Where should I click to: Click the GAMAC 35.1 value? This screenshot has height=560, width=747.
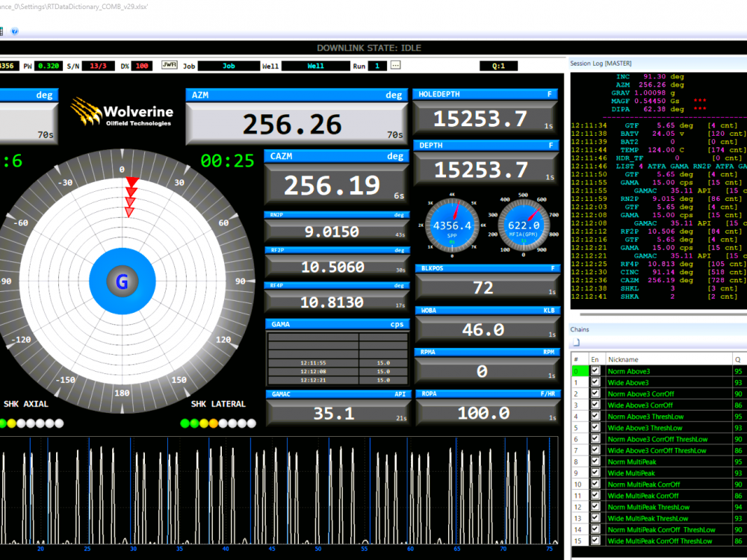338,412
